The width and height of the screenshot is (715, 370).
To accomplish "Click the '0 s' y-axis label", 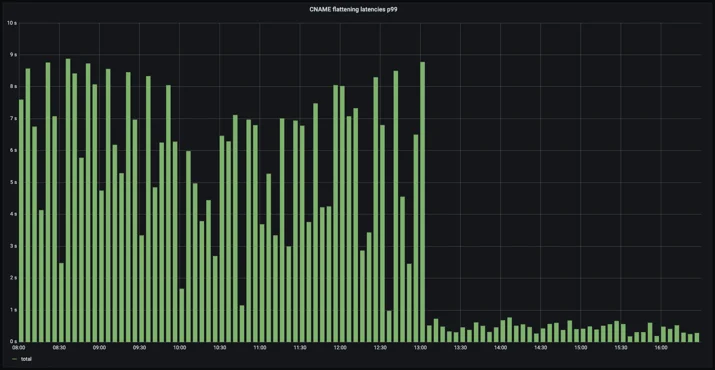I will point(14,341).
